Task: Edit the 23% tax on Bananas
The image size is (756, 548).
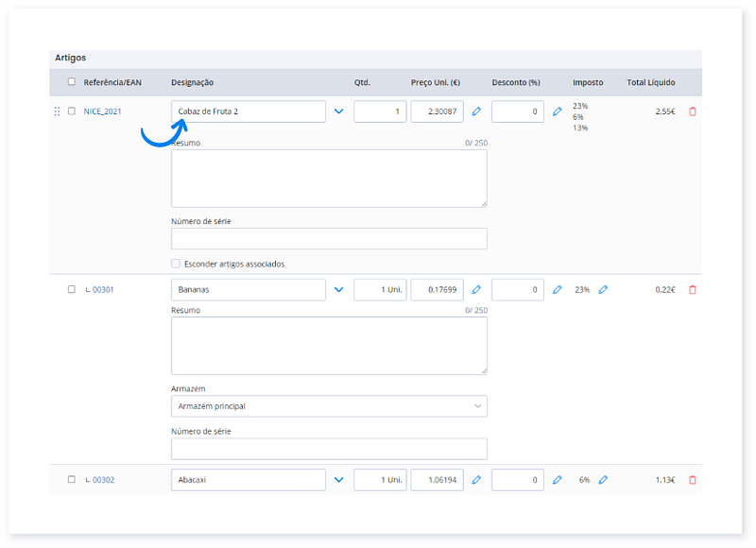Action: 603,290
